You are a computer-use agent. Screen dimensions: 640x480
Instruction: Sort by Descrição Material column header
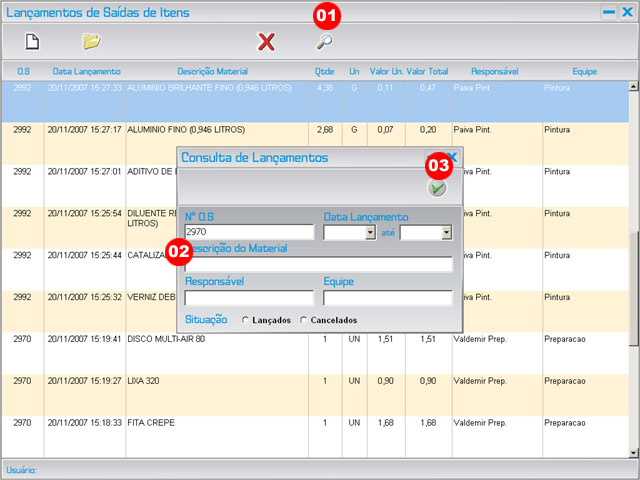212,72
